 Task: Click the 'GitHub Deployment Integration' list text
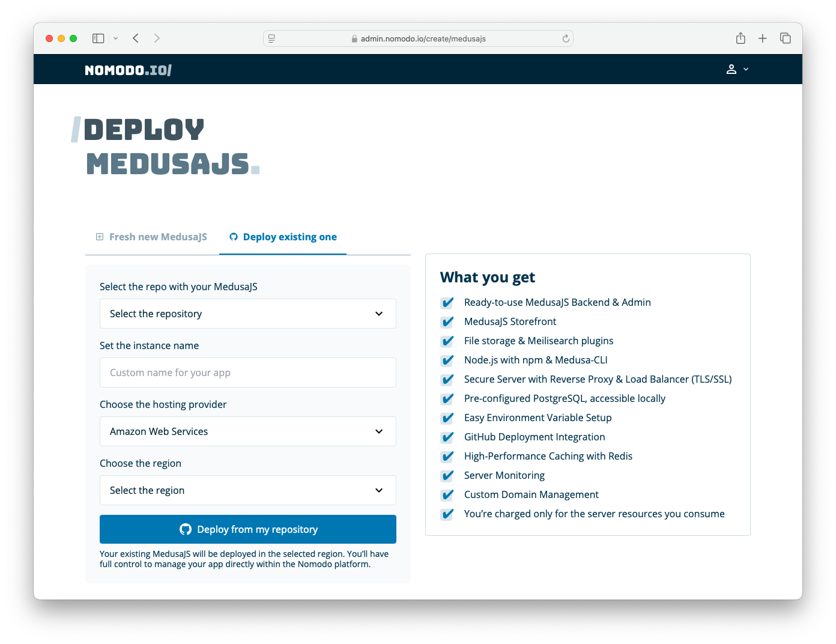[535, 437]
